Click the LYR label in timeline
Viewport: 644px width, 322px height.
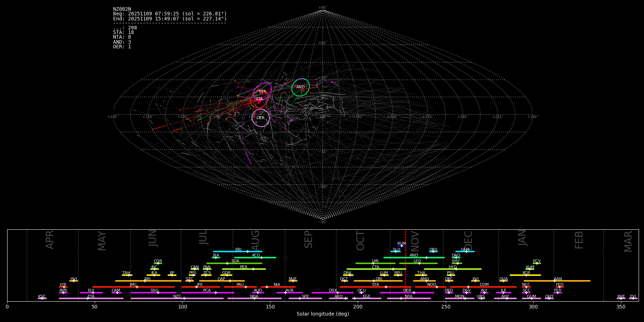coord(63,285)
